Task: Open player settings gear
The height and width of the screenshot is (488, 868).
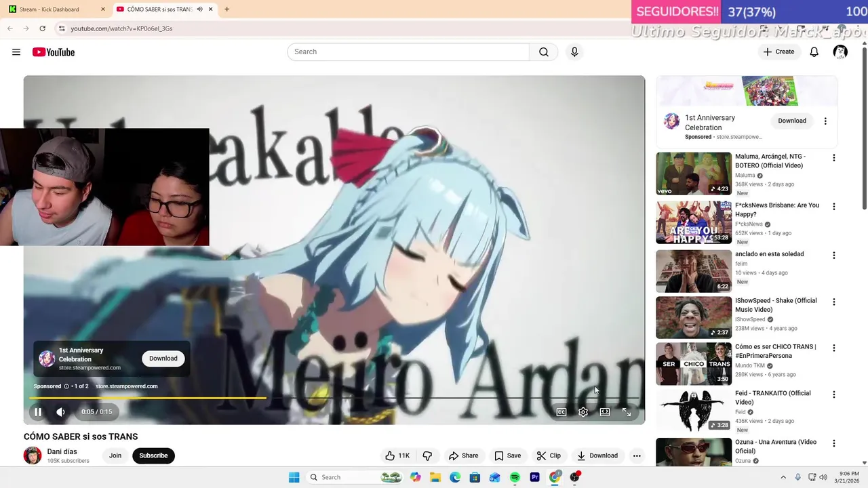Action: (583, 412)
